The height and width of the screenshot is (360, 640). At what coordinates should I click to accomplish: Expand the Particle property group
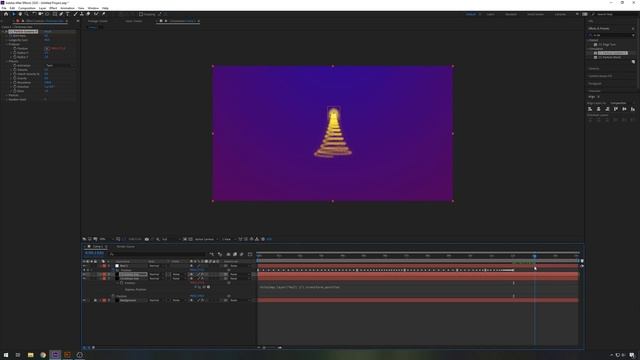7,95
